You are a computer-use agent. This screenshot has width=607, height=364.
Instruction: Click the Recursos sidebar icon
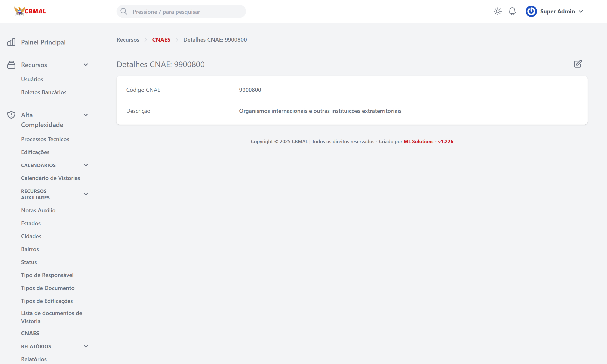pyautogui.click(x=11, y=65)
